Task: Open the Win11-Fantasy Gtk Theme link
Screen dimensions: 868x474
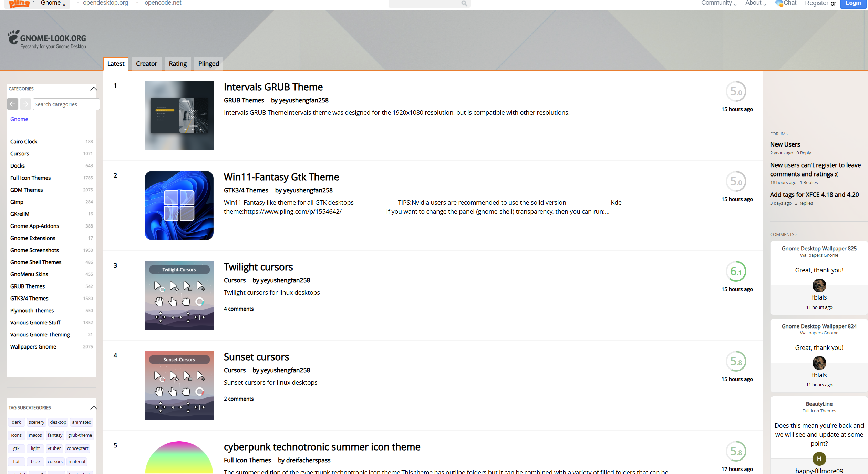Action: point(281,177)
